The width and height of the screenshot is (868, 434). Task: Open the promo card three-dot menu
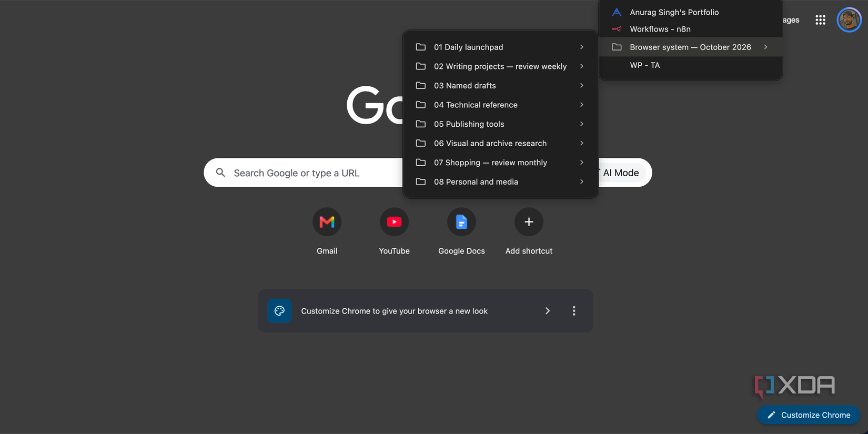point(574,311)
